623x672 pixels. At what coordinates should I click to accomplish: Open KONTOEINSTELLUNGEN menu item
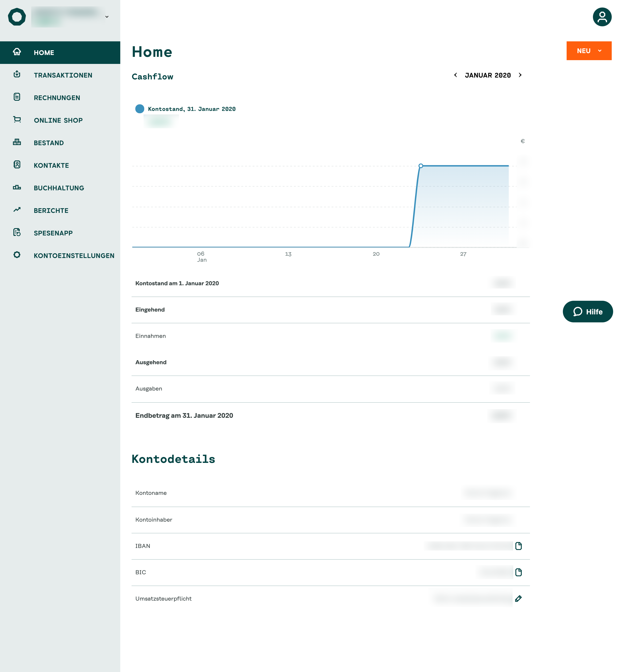tap(60, 256)
